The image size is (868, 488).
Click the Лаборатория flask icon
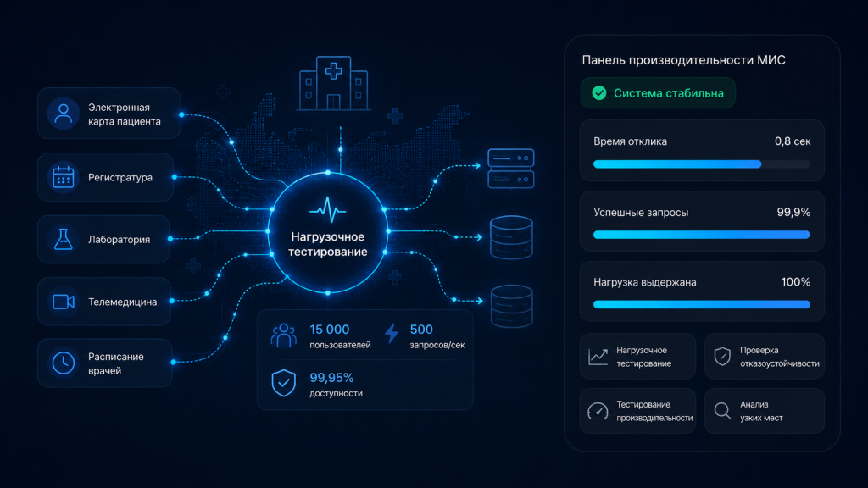click(x=63, y=239)
